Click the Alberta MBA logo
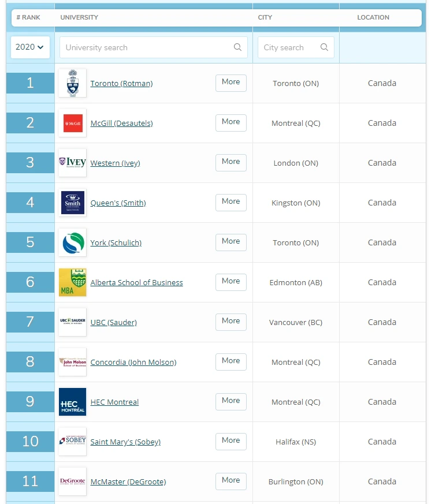 [x=72, y=282]
